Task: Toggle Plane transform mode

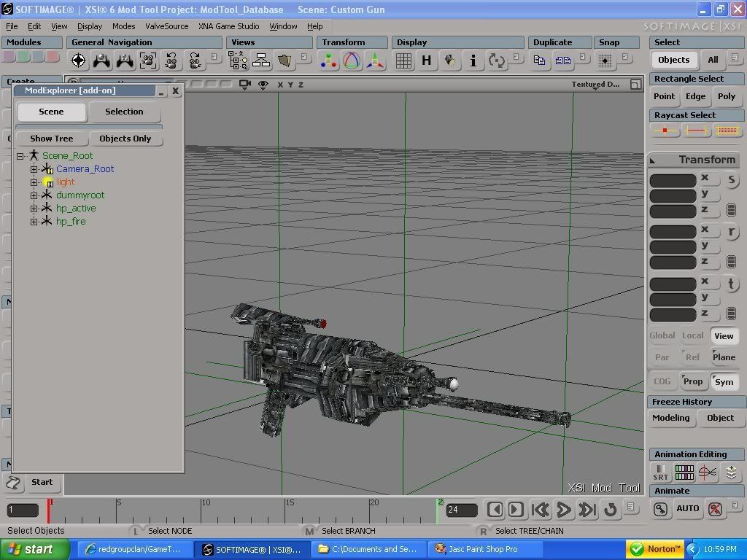Action: point(724,357)
